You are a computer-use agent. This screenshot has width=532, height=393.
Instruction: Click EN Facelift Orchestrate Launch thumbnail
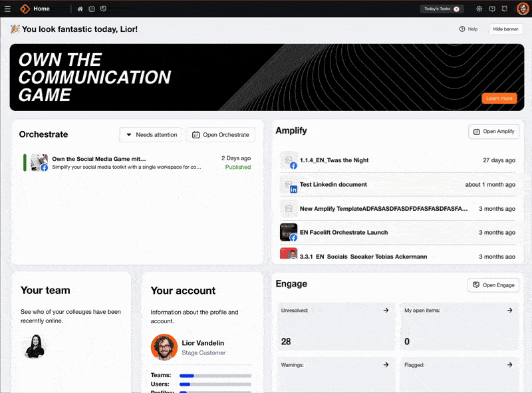(x=289, y=232)
